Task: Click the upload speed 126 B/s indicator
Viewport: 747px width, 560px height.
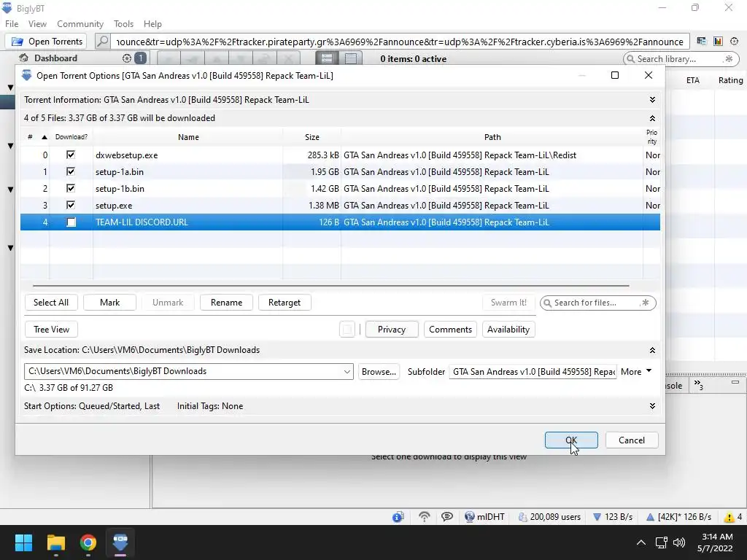Action: tap(678, 517)
